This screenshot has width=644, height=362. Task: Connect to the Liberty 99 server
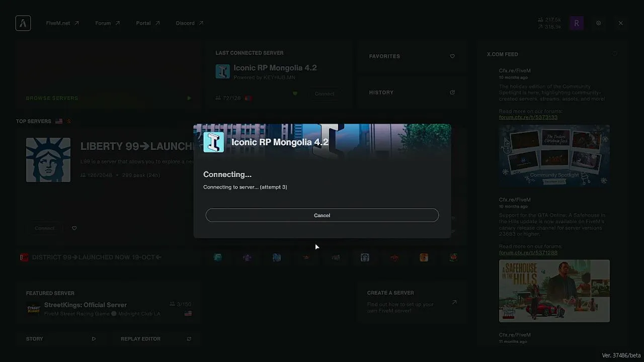(44, 228)
